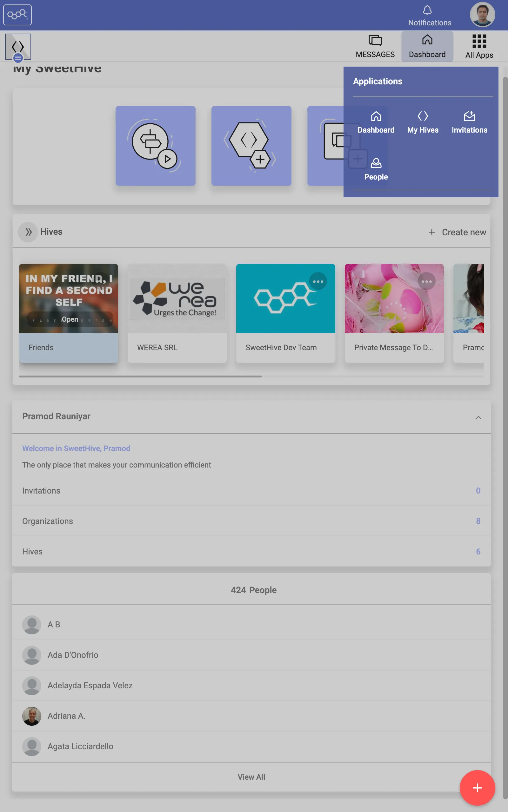Open People in Applications panel
The image size is (508, 812).
click(x=376, y=169)
